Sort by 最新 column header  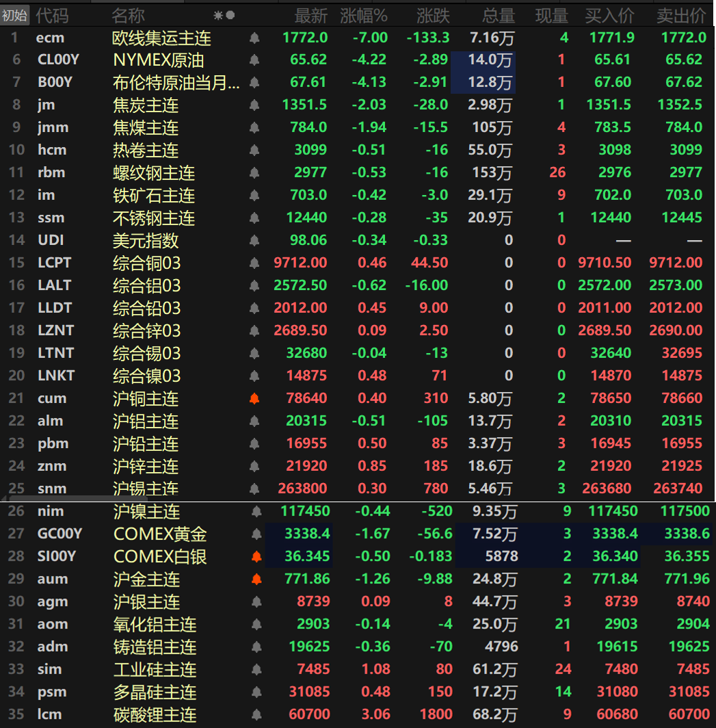[x=310, y=15]
